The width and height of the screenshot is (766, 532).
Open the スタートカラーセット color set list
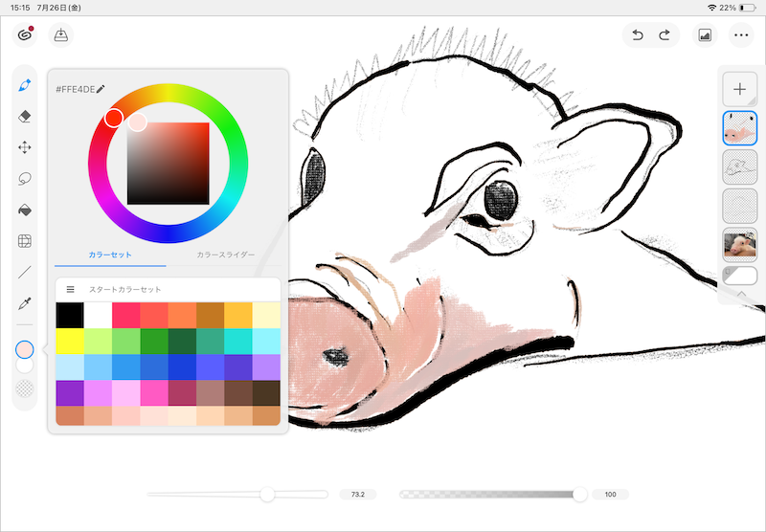pyautogui.click(x=124, y=289)
